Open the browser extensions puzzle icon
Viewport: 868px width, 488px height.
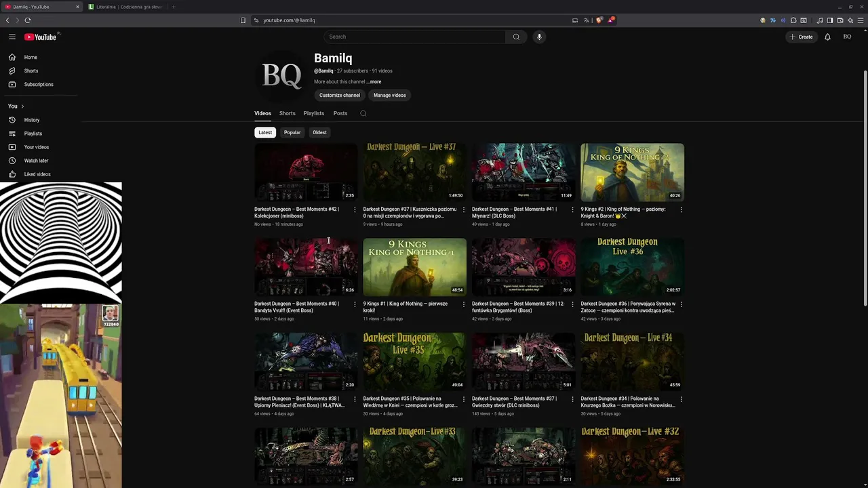tap(793, 20)
